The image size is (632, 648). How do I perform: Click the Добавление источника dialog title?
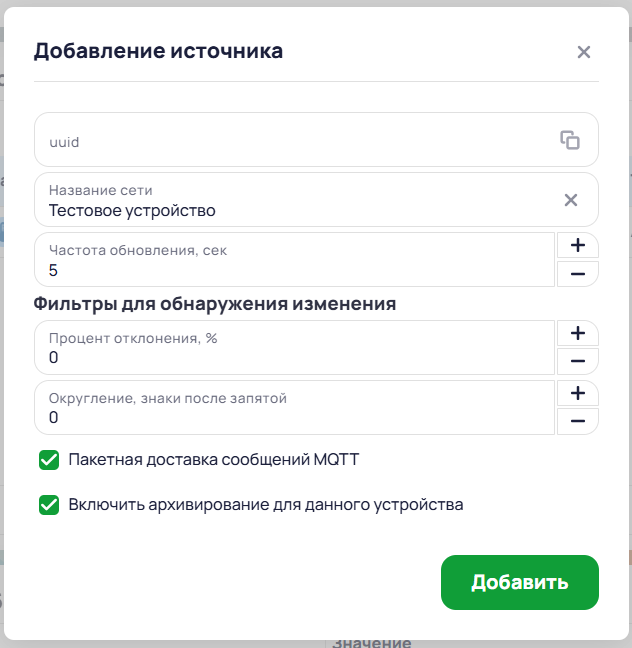tap(158, 51)
